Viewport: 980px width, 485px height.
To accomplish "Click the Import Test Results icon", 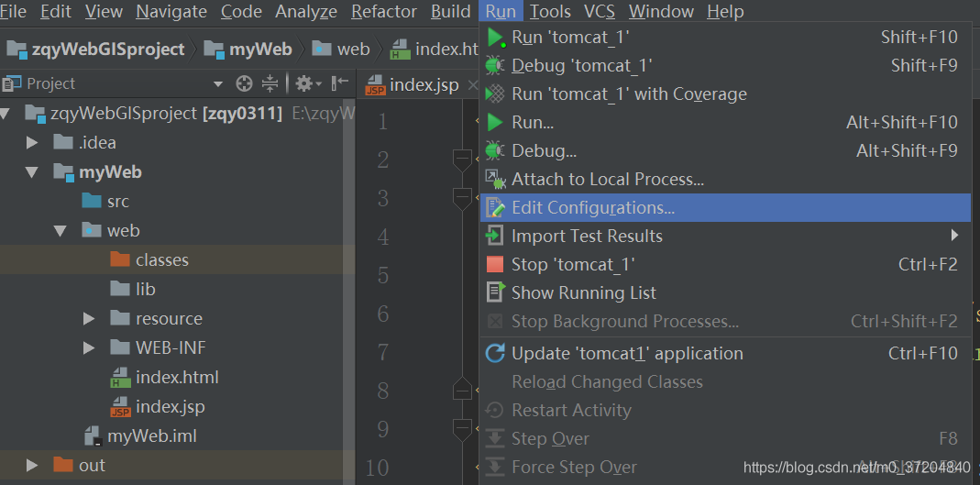I will tap(494, 236).
